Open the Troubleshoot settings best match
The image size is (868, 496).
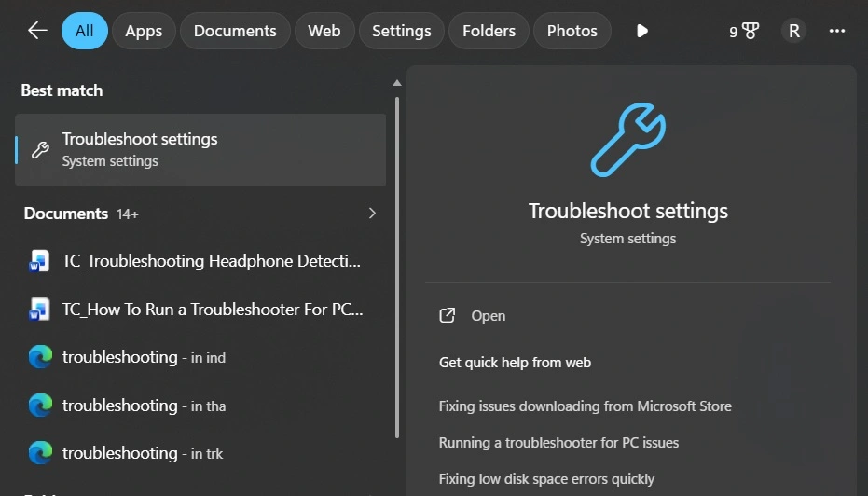click(x=200, y=149)
